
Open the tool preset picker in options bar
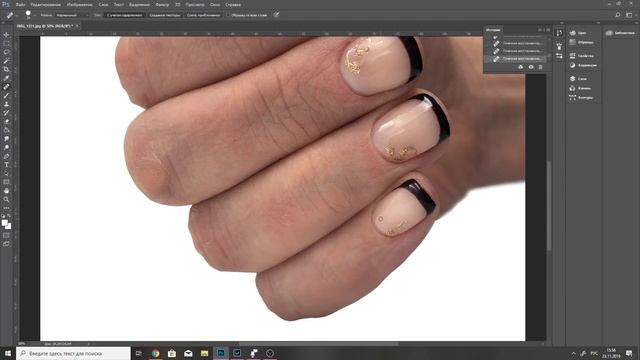[17, 15]
